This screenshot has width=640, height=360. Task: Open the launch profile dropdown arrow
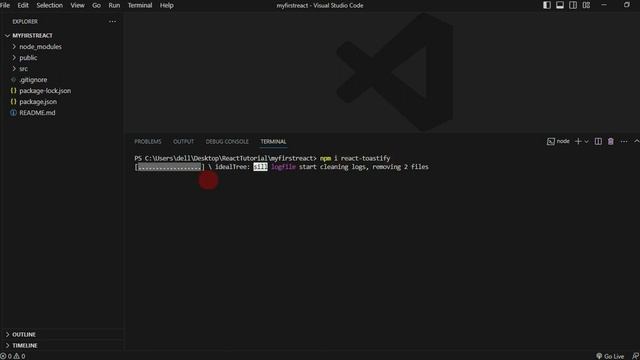(x=587, y=141)
